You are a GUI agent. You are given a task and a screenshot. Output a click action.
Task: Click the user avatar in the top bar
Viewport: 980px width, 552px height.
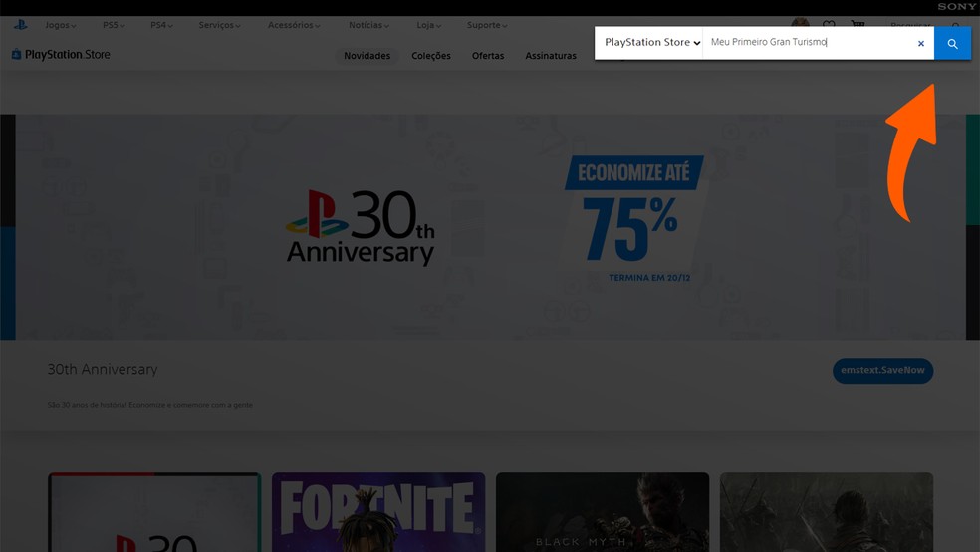(x=800, y=23)
